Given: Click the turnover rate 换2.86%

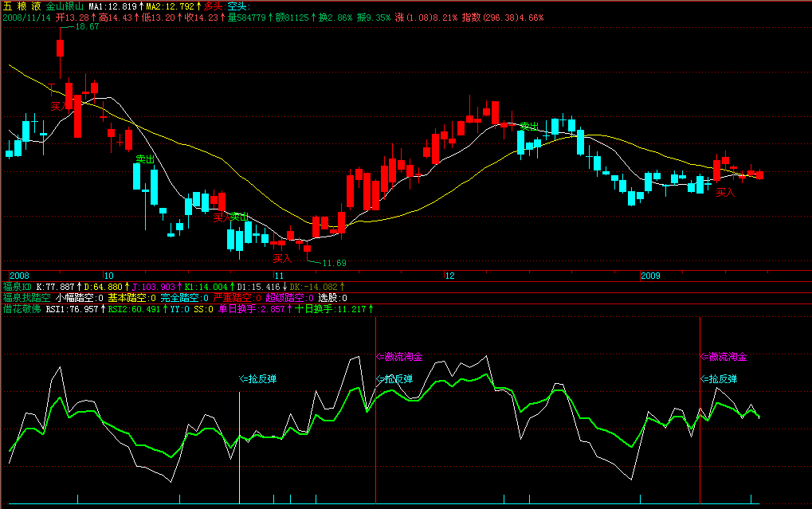Looking at the screenshot, I should pyautogui.click(x=335, y=18).
